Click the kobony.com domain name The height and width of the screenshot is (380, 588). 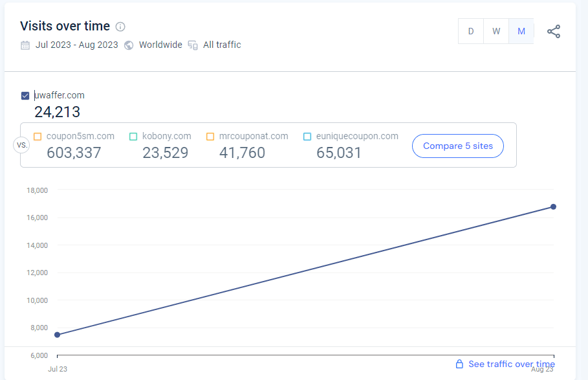[x=166, y=136]
